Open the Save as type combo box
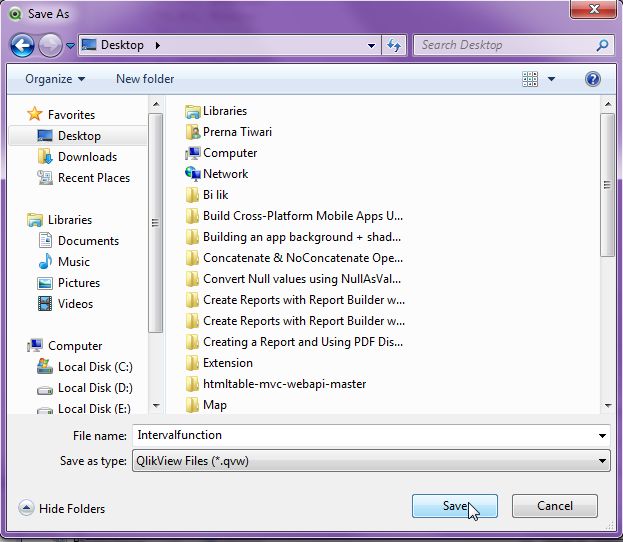Image resolution: width=623 pixels, height=542 pixels. [371, 461]
